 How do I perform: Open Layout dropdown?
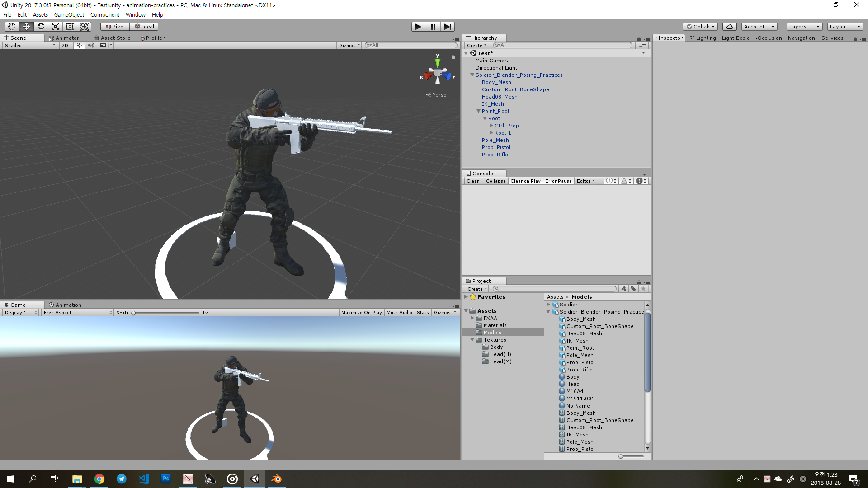(x=844, y=27)
